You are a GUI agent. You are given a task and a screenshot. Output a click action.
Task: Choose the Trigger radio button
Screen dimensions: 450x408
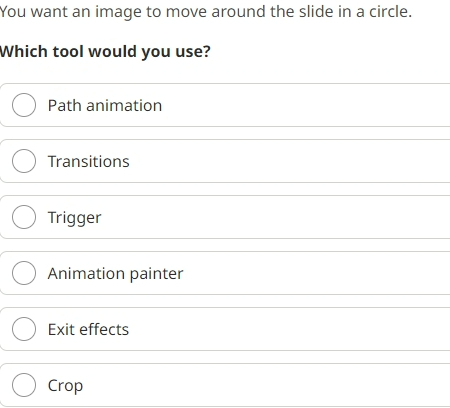pyautogui.click(x=24, y=217)
